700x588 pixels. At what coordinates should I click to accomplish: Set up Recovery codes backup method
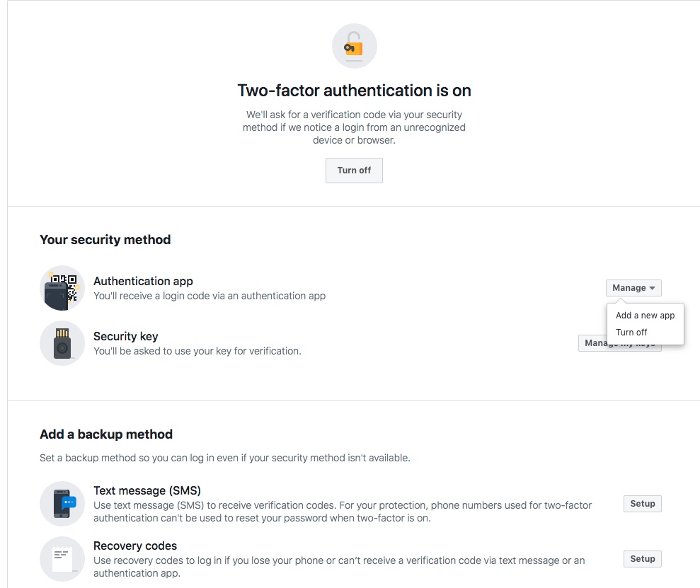pos(642,559)
